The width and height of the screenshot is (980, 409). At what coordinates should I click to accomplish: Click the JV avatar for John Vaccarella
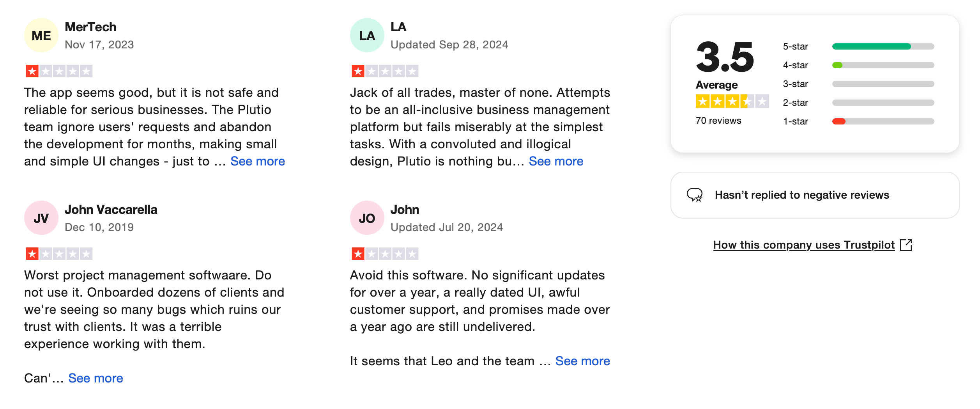pos(41,218)
